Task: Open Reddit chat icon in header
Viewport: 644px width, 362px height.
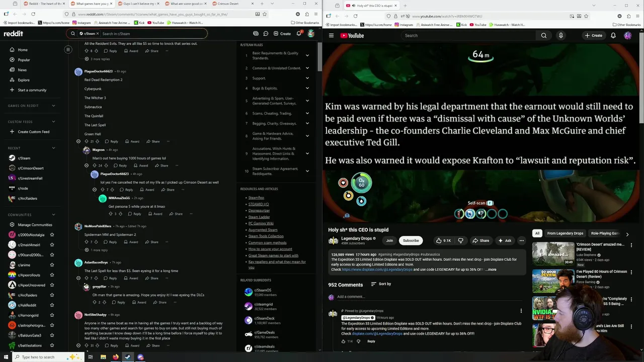Action: coord(265,34)
